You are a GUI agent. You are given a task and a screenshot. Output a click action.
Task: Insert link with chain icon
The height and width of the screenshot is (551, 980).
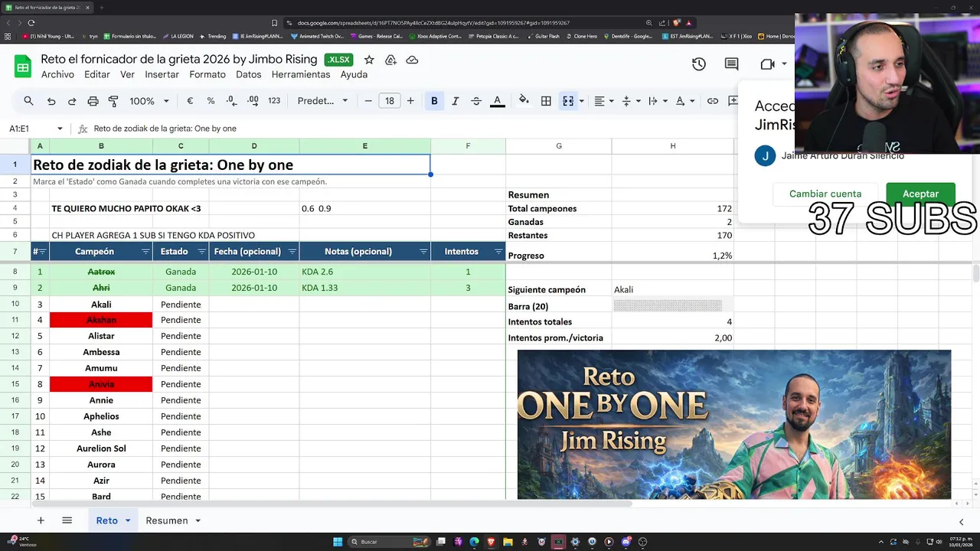713,101
